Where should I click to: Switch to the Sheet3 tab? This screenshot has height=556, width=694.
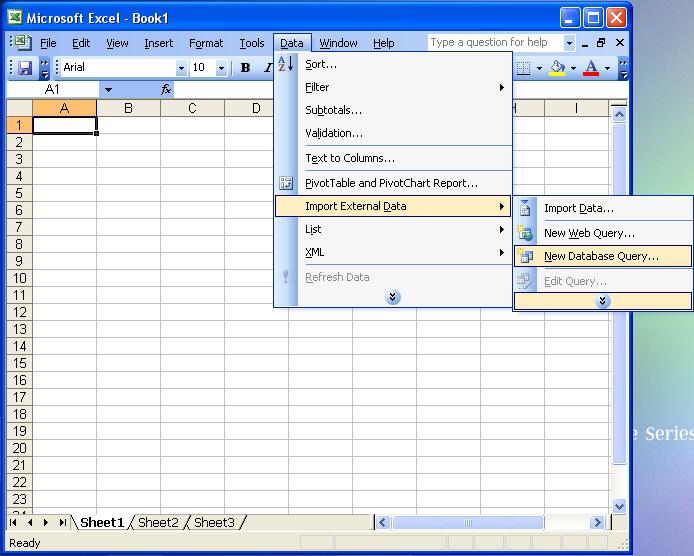[x=214, y=523]
